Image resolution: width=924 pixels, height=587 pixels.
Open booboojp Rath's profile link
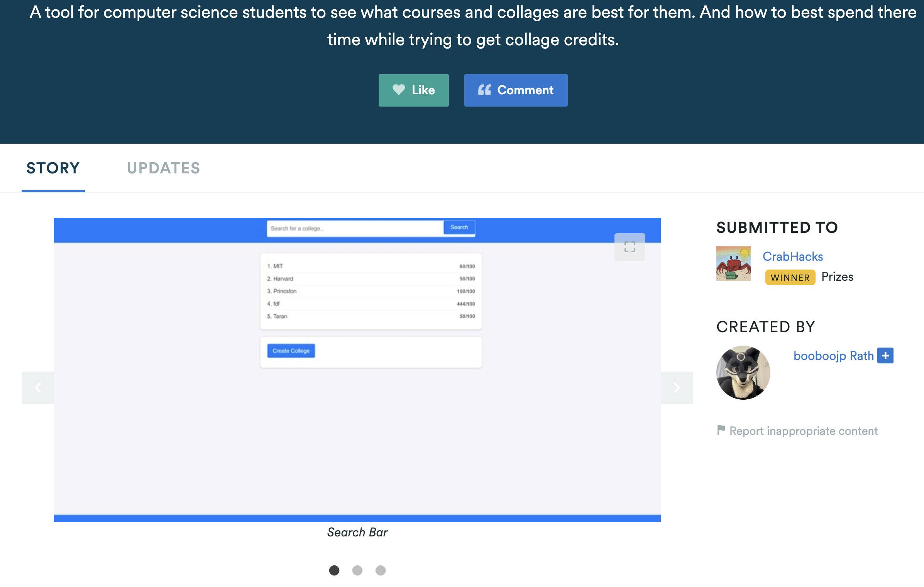(833, 356)
